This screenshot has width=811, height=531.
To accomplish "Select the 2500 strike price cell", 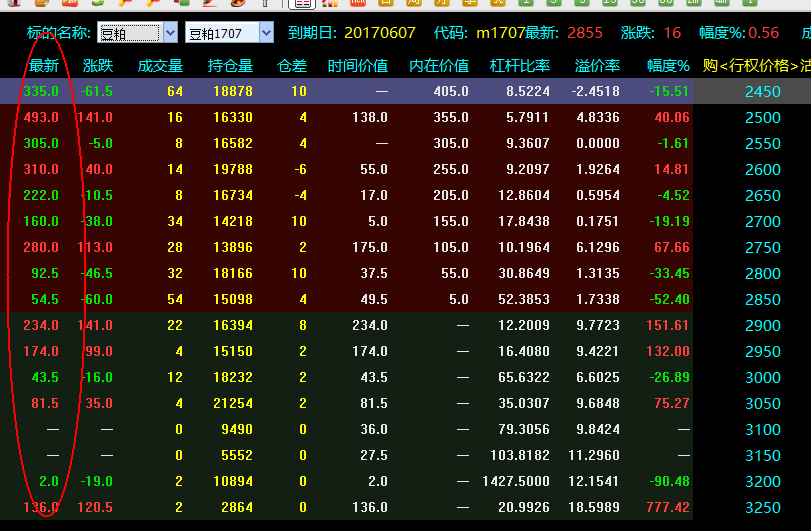I will coord(762,117).
